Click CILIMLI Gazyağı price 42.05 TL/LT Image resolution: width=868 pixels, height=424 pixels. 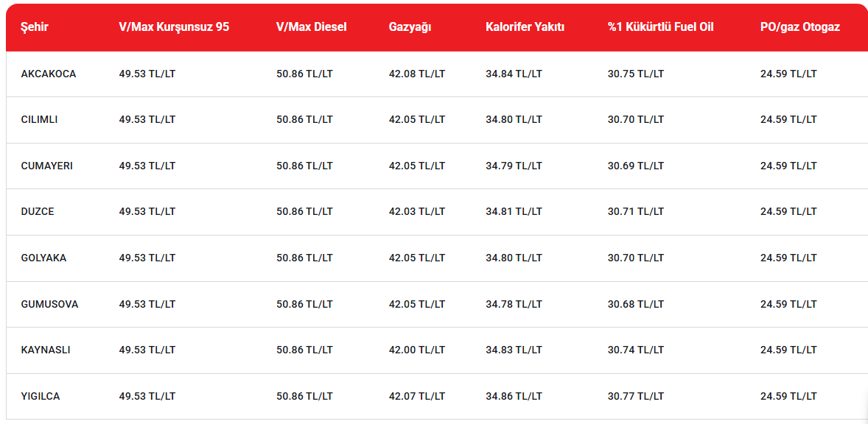[417, 119]
